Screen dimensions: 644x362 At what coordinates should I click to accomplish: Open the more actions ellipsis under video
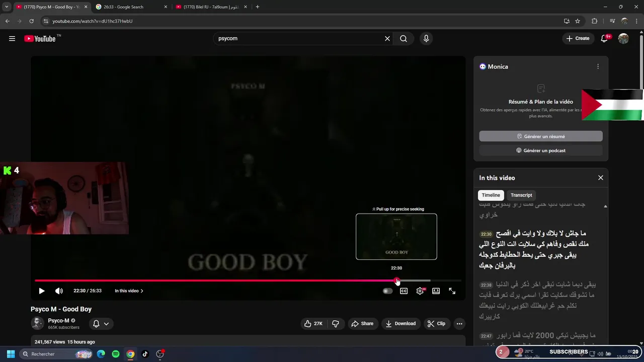coord(459,324)
